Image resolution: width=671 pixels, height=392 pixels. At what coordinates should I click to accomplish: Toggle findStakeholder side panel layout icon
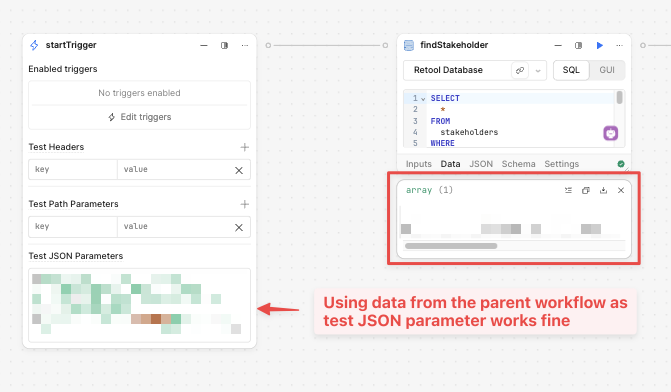pos(579,45)
